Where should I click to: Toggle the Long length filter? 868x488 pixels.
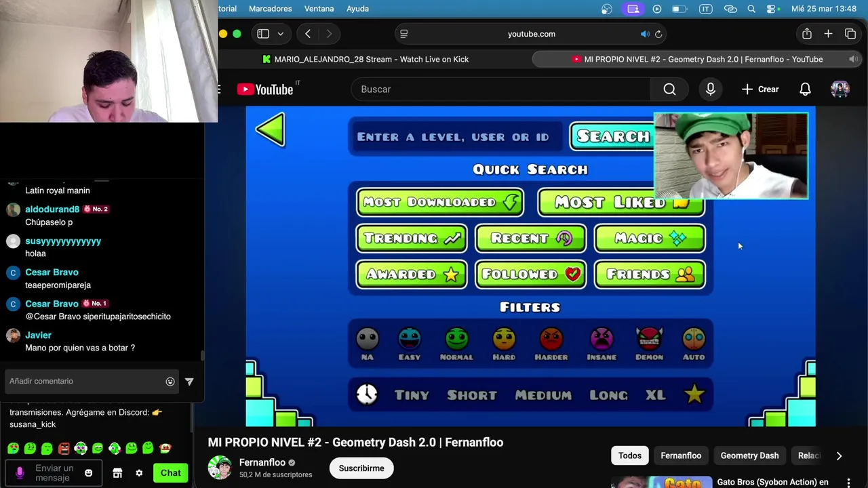click(x=608, y=394)
